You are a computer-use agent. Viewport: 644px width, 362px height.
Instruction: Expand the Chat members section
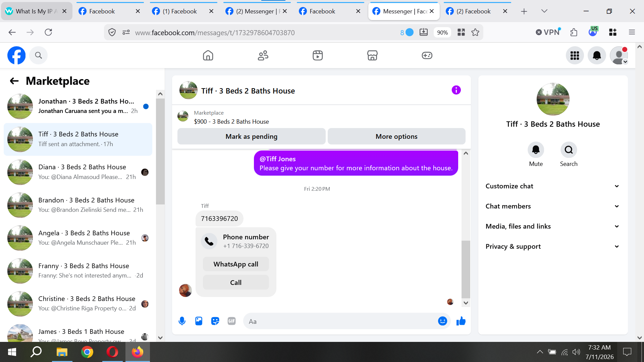[x=553, y=206]
